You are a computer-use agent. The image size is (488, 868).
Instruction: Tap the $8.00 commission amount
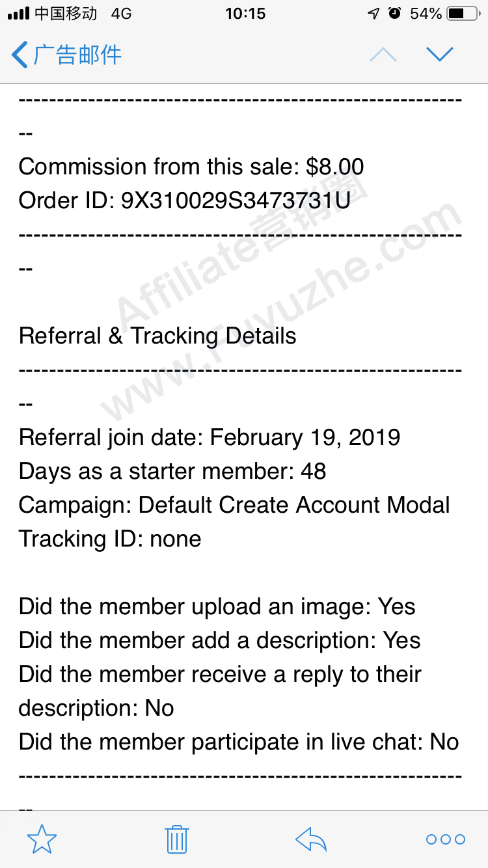(x=335, y=167)
